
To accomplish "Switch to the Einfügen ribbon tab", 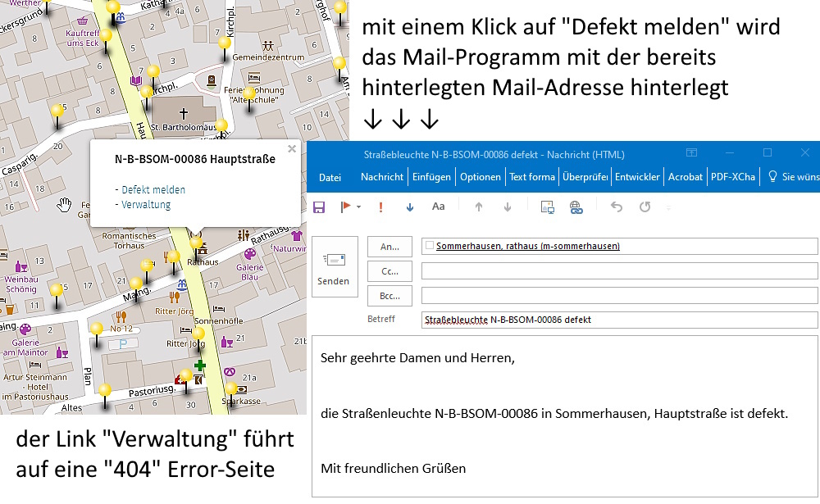I will point(431,177).
